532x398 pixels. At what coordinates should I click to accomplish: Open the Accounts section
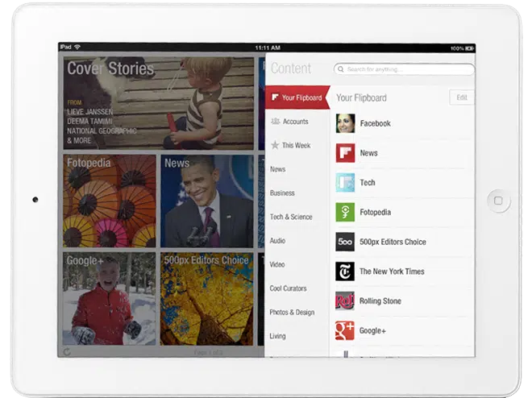tap(297, 122)
